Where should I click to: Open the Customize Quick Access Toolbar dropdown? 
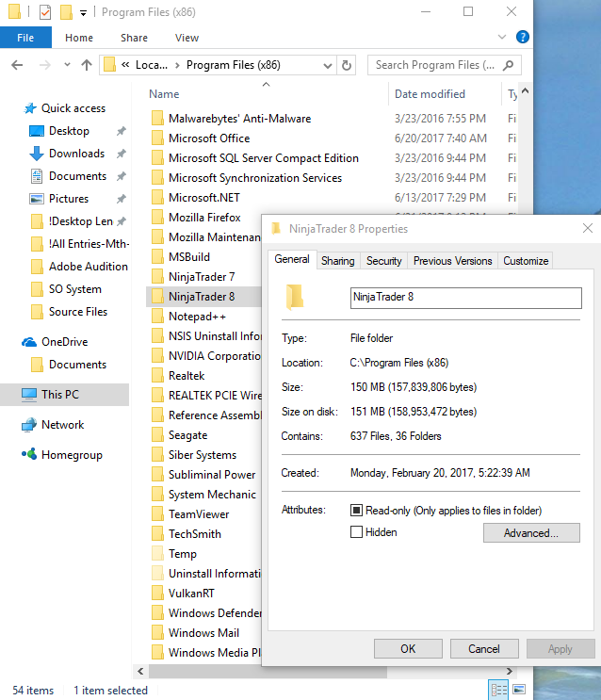84,12
